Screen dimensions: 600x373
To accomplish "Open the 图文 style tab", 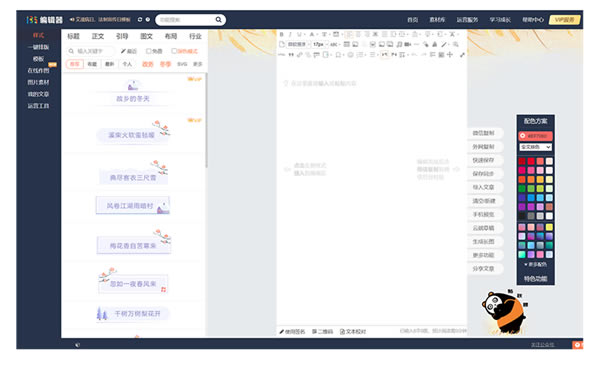I will 146,36.
